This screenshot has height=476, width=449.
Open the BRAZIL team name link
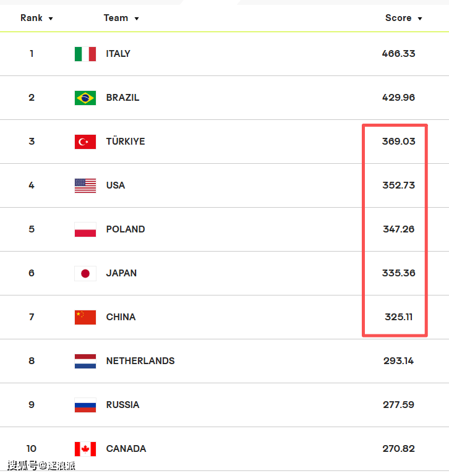pos(122,98)
